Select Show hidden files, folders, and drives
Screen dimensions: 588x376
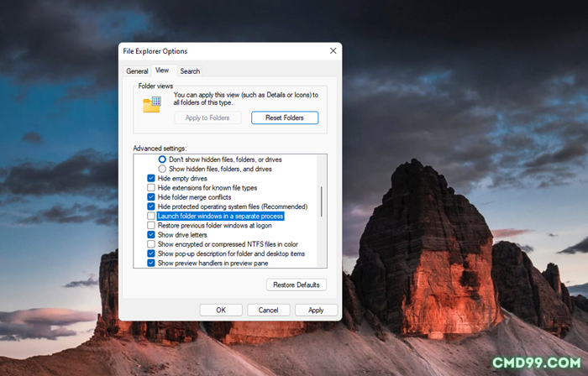click(x=162, y=169)
